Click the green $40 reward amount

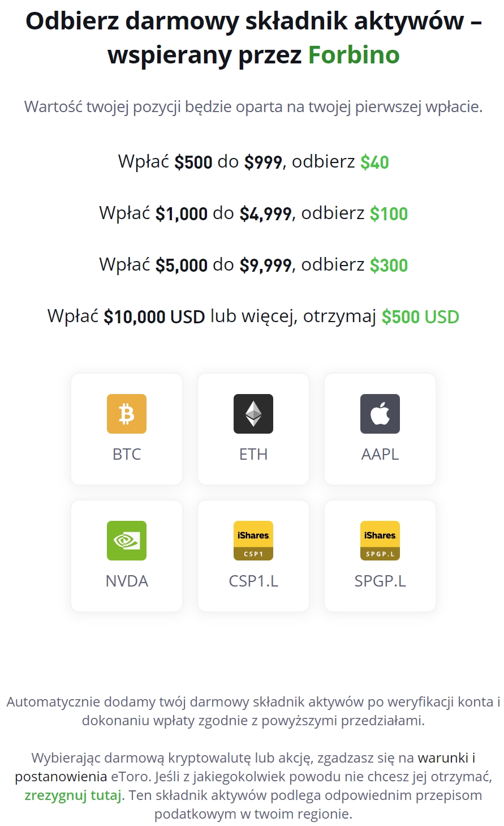point(374,162)
